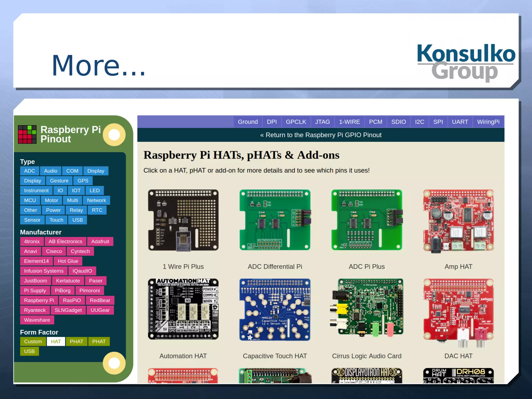Select the UART tab
This screenshot has width=532, height=399.
[460, 122]
